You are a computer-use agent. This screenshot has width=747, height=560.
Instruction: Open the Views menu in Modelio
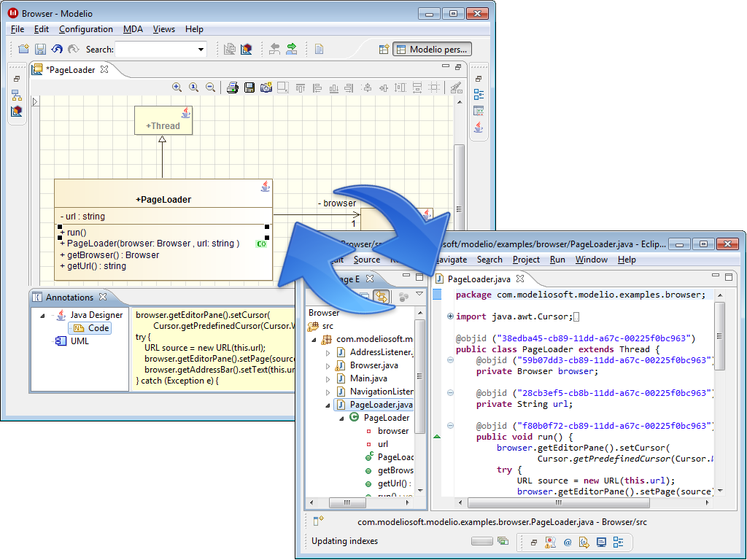[x=164, y=29]
